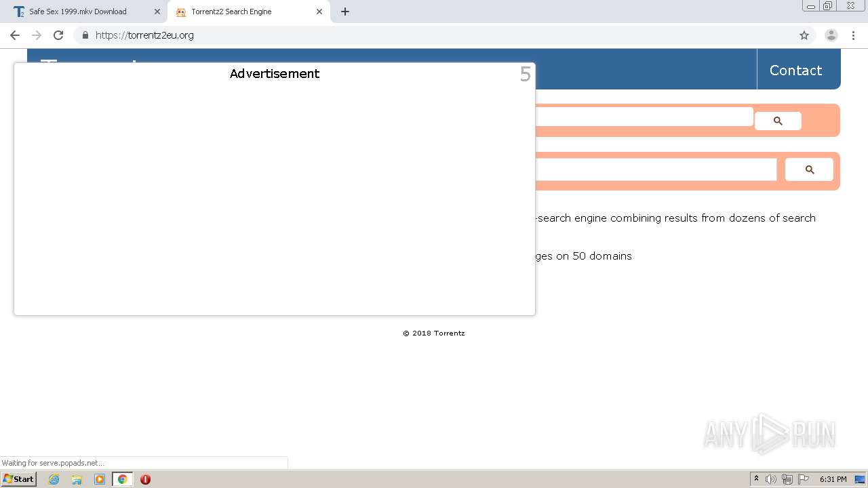Open the file explorer folder taskbar icon
Viewport: 868px width, 488px height.
point(77,479)
